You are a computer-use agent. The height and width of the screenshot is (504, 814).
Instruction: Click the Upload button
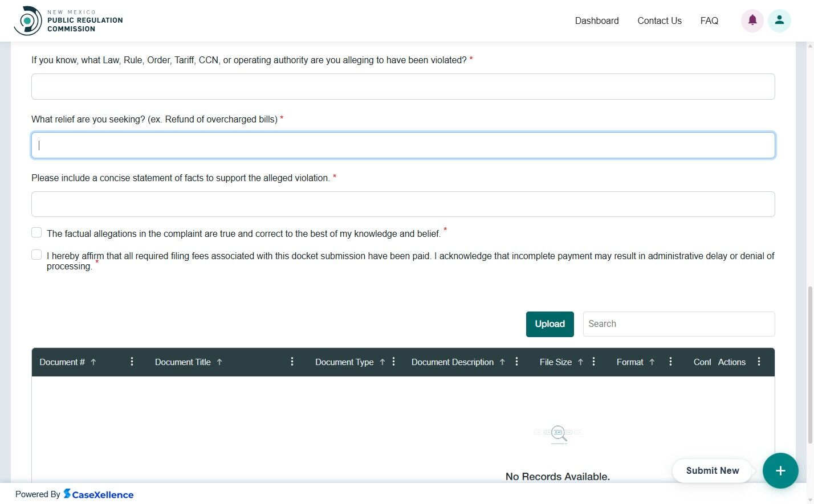(x=550, y=324)
